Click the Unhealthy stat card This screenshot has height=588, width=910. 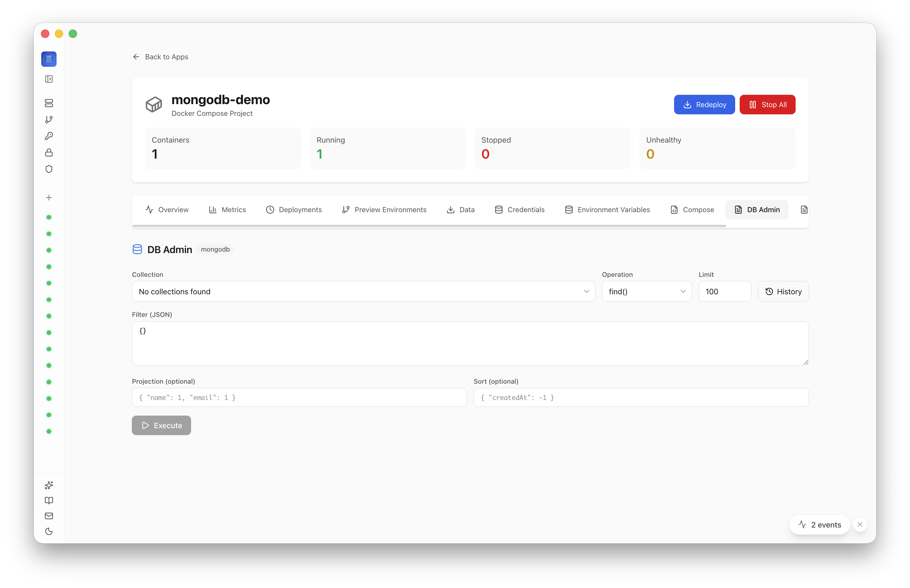click(717, 148)
